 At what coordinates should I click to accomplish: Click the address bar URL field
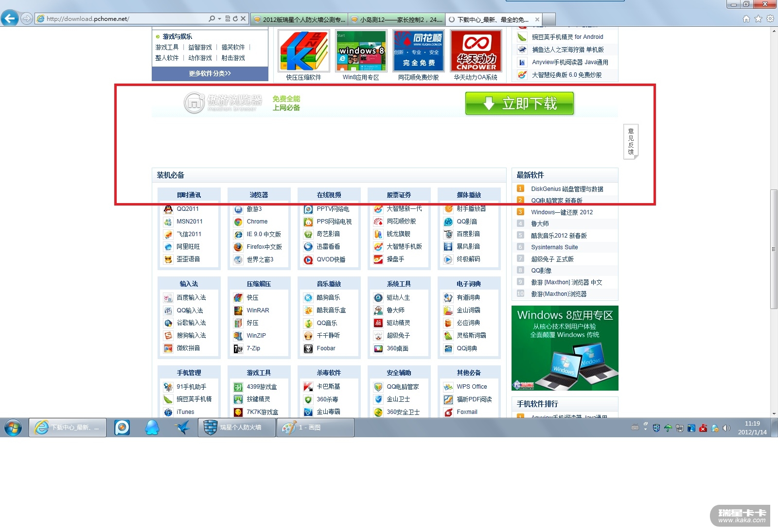point(122,19)
